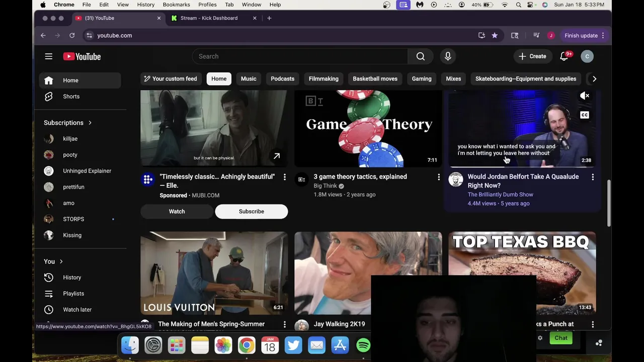Select the Basketball moves chip

[375, 79]
